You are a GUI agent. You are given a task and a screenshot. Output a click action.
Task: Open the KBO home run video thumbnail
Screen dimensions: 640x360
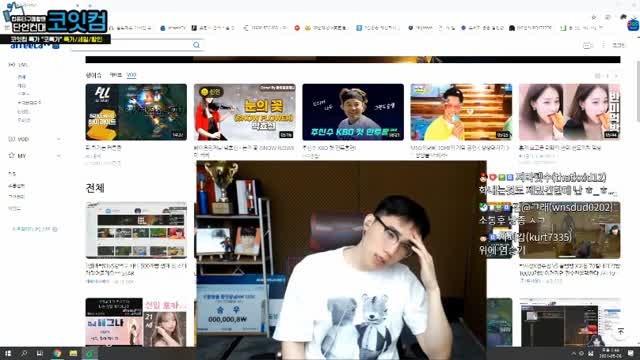353,112
